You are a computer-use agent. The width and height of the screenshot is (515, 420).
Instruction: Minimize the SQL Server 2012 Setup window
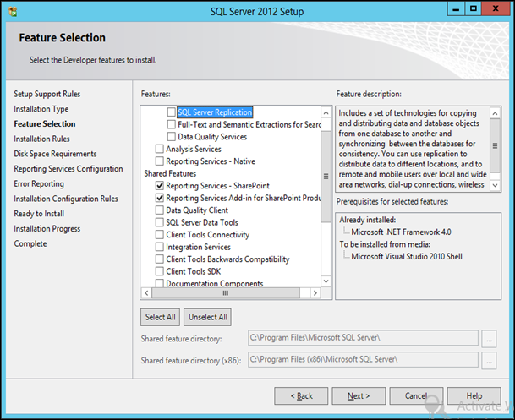[x=456, y=8]
